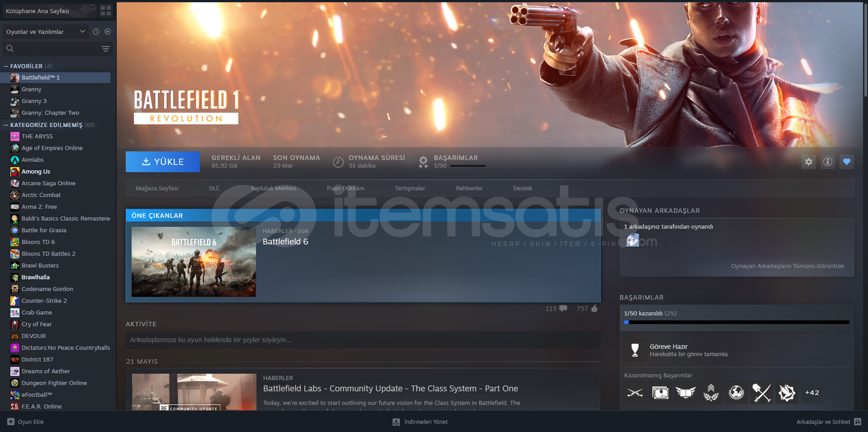Open Battlefield Labs Community Update article
Image resolution: width=868 pixels, height=432 pixels.
coord(391,389)
